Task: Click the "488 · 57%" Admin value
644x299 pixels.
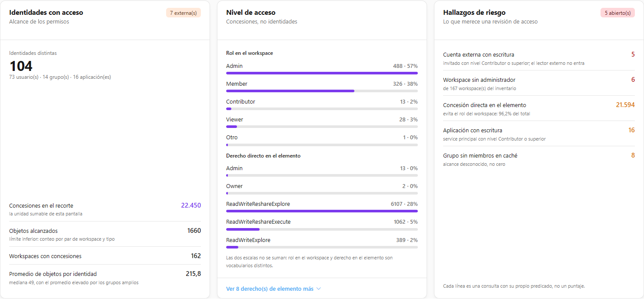Action: point(405,66)
